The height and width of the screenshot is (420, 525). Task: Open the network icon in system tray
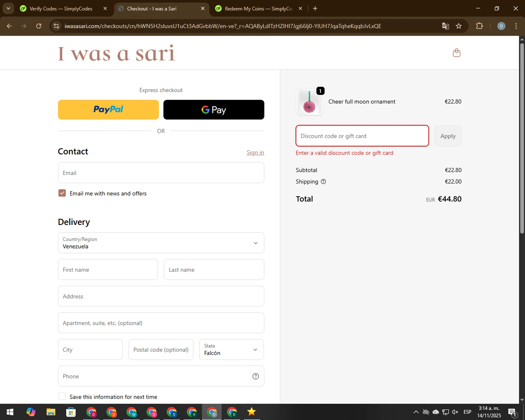click(x=446, y=412)
